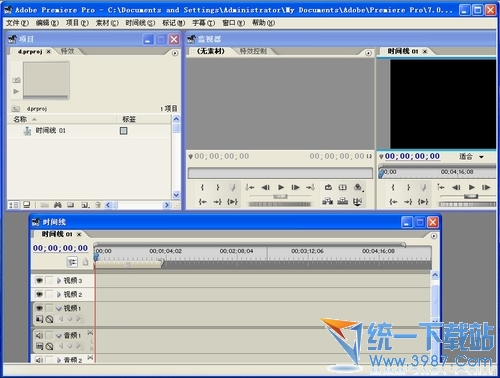This screenshot has width=500, height=378.
Task: Click the Overlay edit button
Action: [343, 201]
